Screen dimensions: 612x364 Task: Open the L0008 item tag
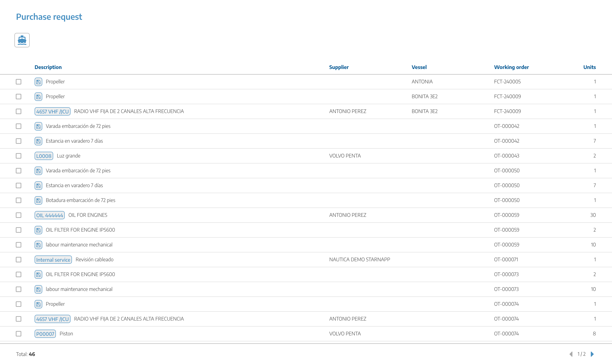click(x=44, y=156)
